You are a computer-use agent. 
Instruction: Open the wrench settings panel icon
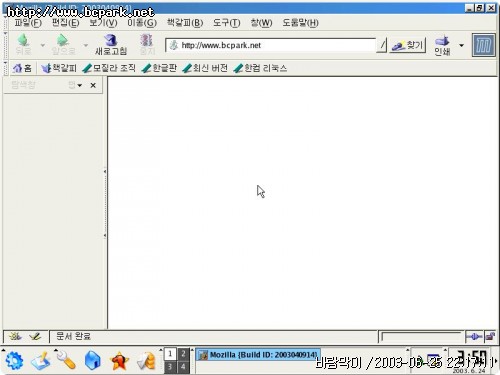66,361
